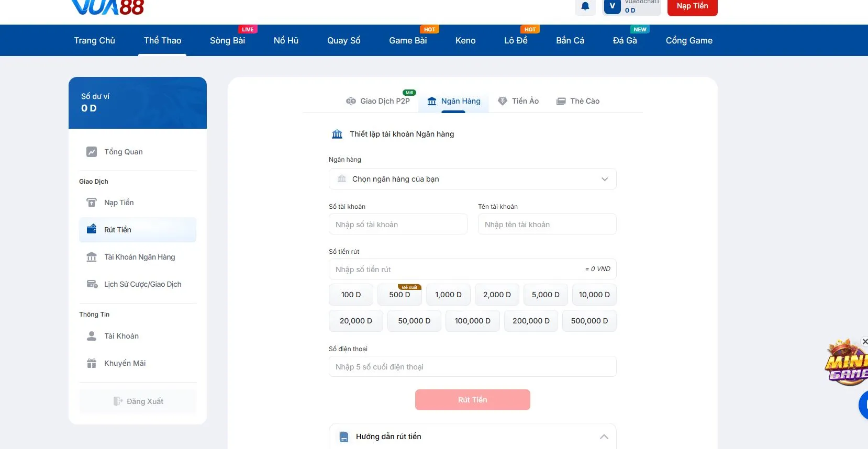Open the Đá Gà menu
The width and height of the screenshot is (868, 449).
pos(625,40)
